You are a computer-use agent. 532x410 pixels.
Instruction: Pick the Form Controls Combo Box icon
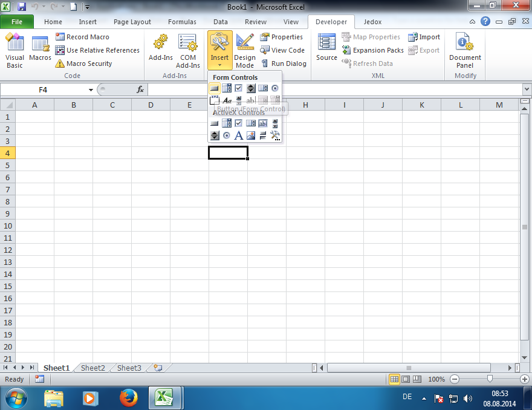click(x=227, y=88)
